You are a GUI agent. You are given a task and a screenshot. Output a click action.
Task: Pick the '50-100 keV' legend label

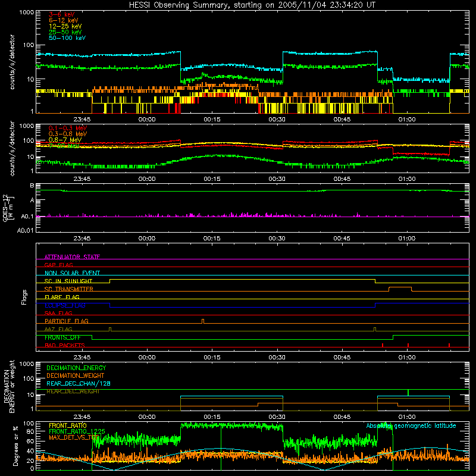[x=67, y=38]
